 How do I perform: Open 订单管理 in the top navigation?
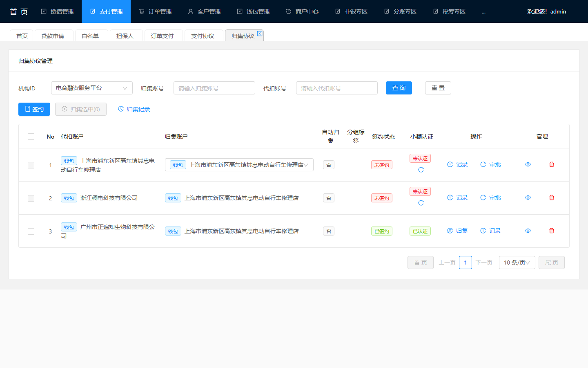[x=155, y=11]
